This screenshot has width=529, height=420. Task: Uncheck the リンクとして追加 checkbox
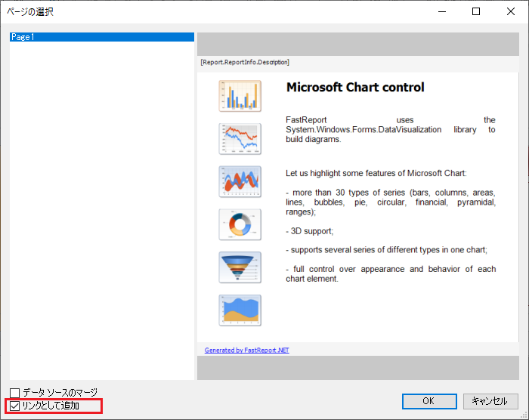tap(15, 406)
